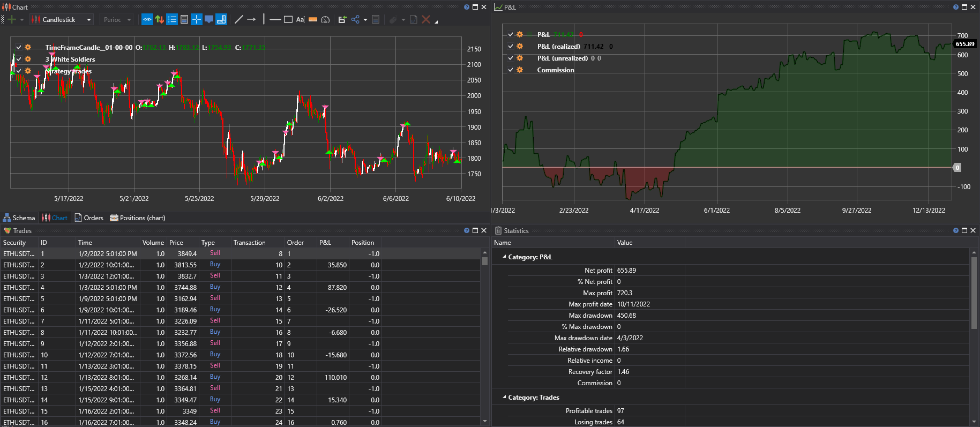
Task: Toggle the blue ruler chart icon
Action: pyautogui.click(x=221, y=19)
